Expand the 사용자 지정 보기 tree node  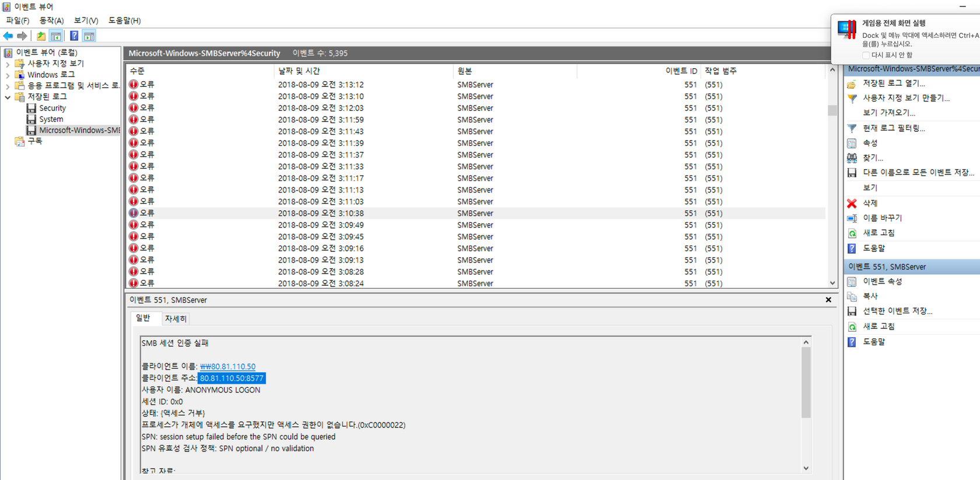tap(8, 64)
